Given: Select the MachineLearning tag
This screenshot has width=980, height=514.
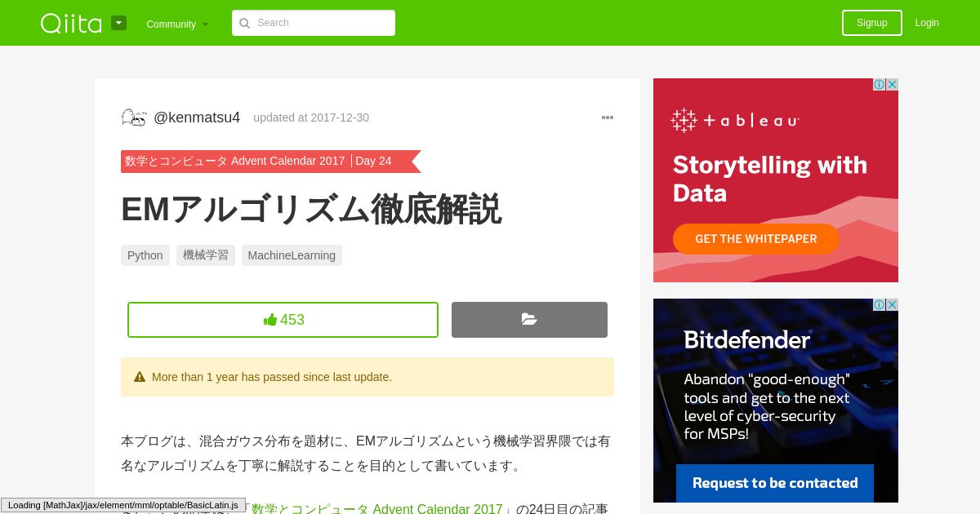Looking at the screenshot, I should (292, 255).
